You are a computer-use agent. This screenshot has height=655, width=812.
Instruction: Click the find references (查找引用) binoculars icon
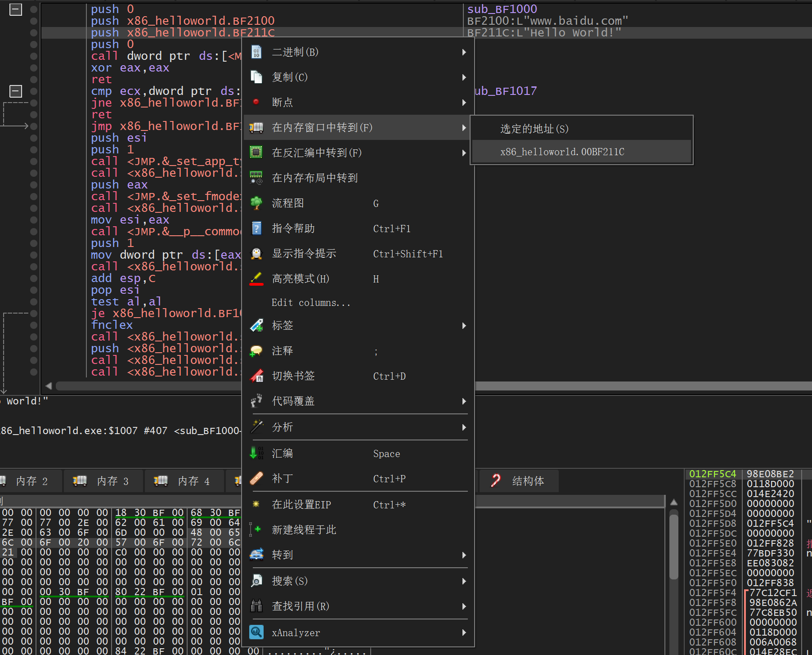pyautogui.click(x=256, y=606)
